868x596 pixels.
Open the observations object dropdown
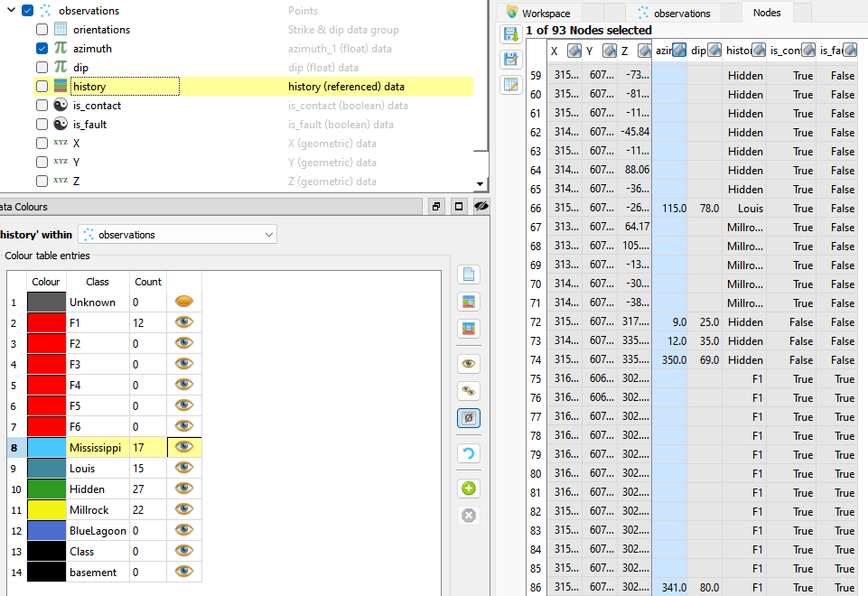click(177, 235)
